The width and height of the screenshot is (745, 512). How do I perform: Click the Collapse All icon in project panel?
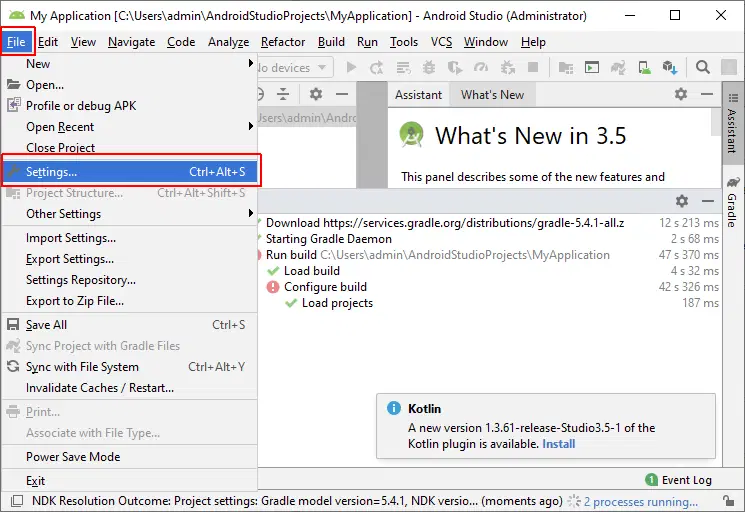(x=283, y=94)
